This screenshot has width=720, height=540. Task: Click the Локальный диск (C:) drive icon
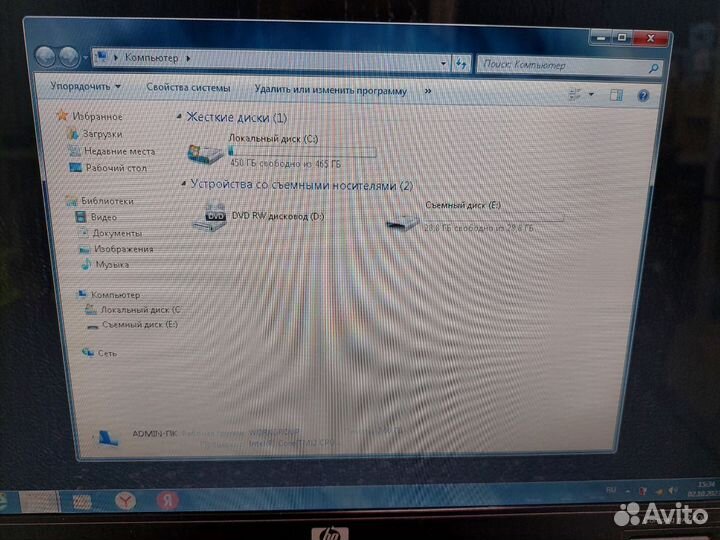coord(205,153)
